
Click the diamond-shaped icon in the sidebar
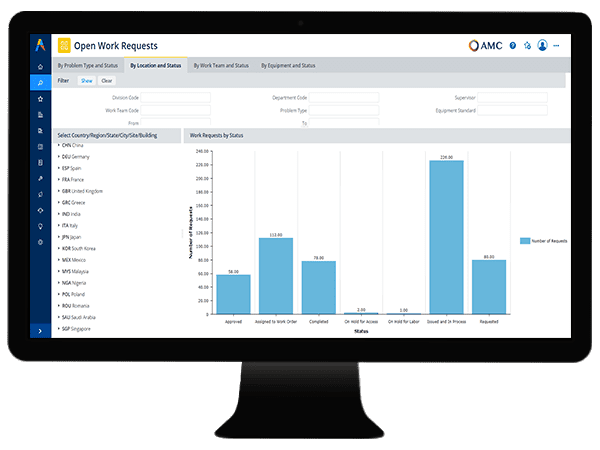pos(40,210)
